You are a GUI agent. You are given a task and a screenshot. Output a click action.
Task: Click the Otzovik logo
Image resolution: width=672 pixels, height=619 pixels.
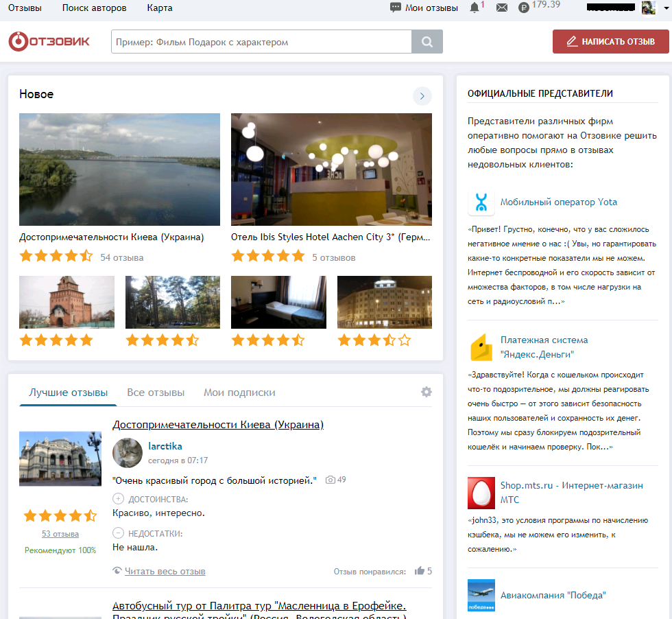pos(49,42)
